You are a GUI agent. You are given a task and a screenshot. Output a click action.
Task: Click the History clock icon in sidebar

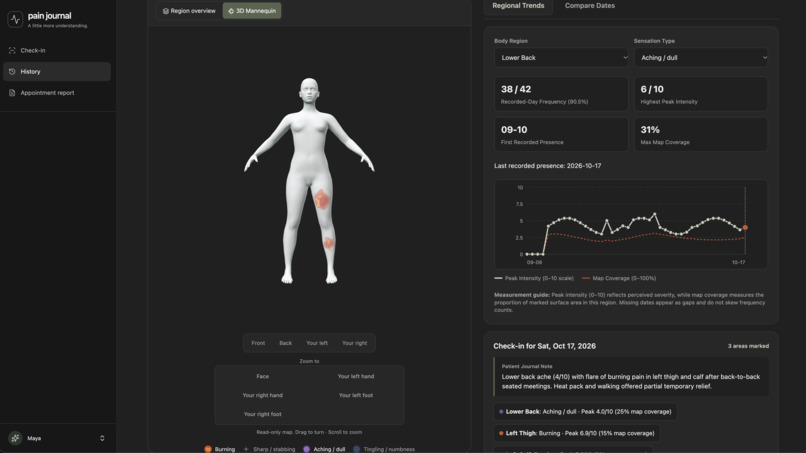point(12,71)
